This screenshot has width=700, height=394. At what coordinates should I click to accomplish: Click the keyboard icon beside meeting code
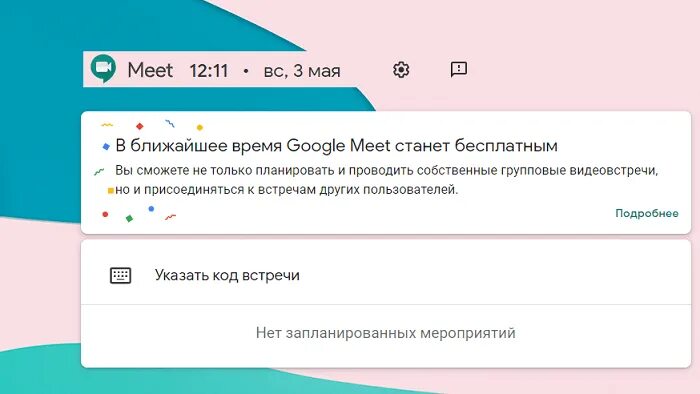pyautogui.click(x=121, y=275)
